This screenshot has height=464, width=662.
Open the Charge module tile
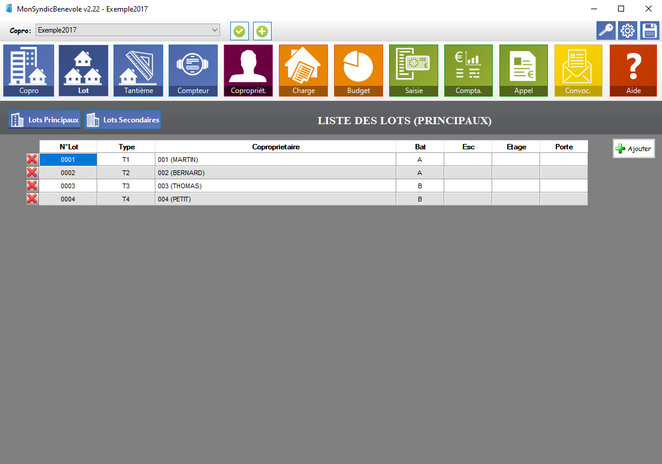point(303,70)
